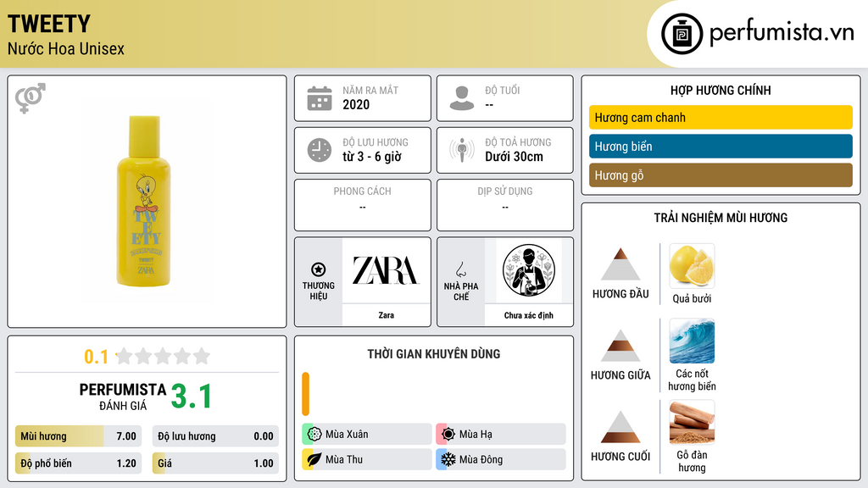Click the Zara brand logo
The width and height of the screenshot is (868, 488).
pyautogui.click(x=386, y=270)
